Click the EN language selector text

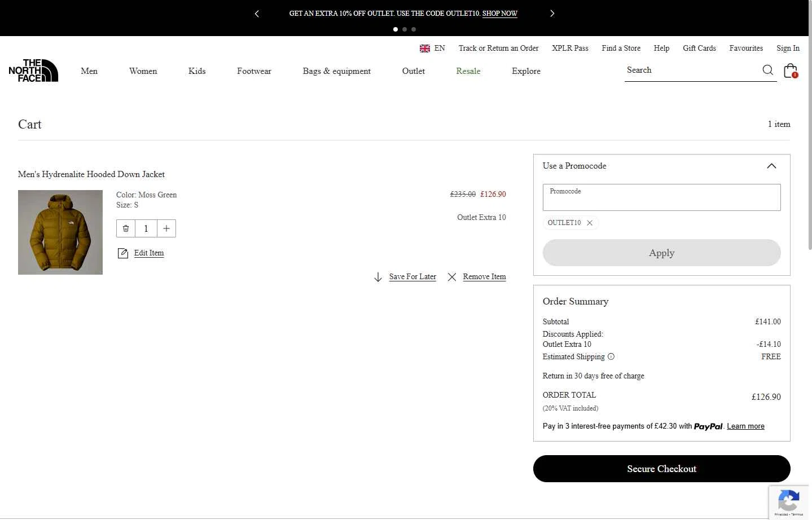(x=440, y=49)
